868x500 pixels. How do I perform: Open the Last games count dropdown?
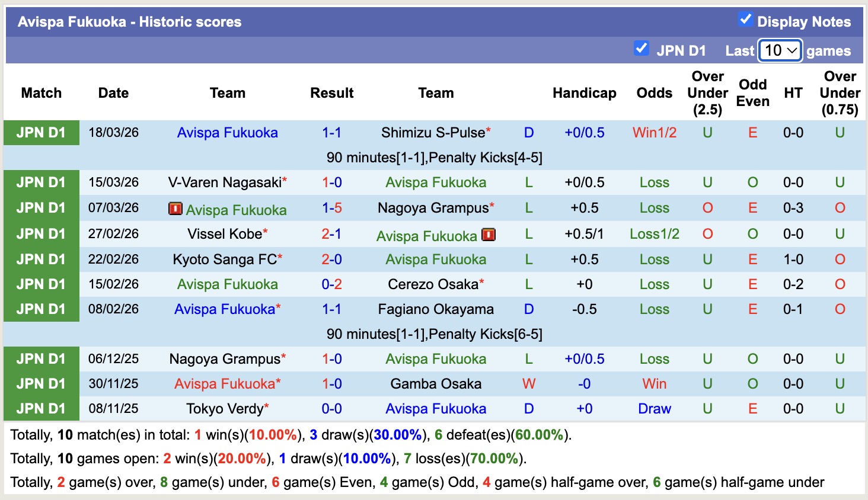point(779,52)
